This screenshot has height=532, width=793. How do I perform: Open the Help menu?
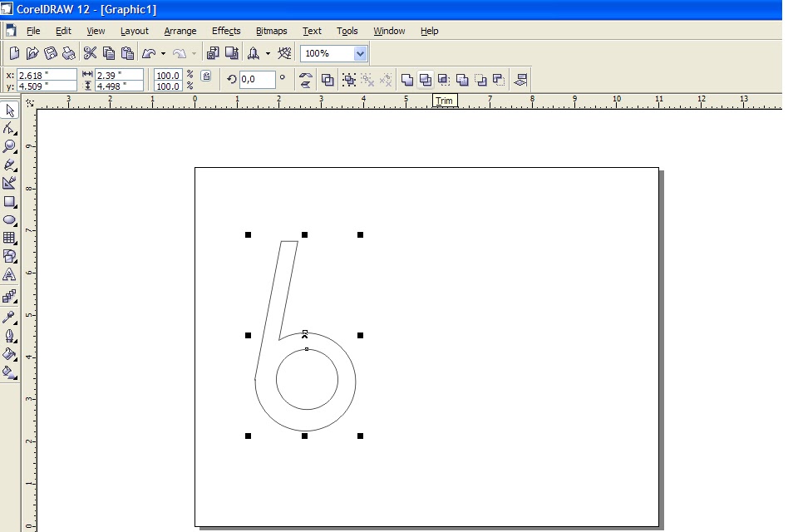[430, 31]
